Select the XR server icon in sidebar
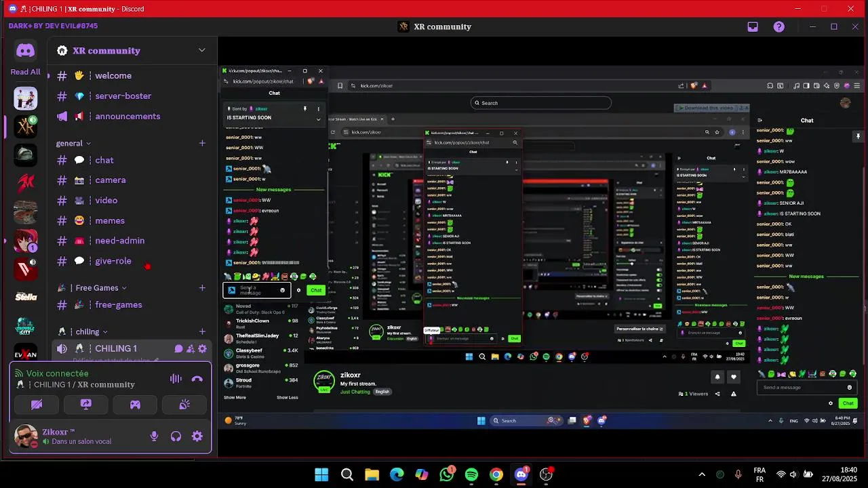Image resolution: width=868 pixels, height=488 pixels. point(26,126)
